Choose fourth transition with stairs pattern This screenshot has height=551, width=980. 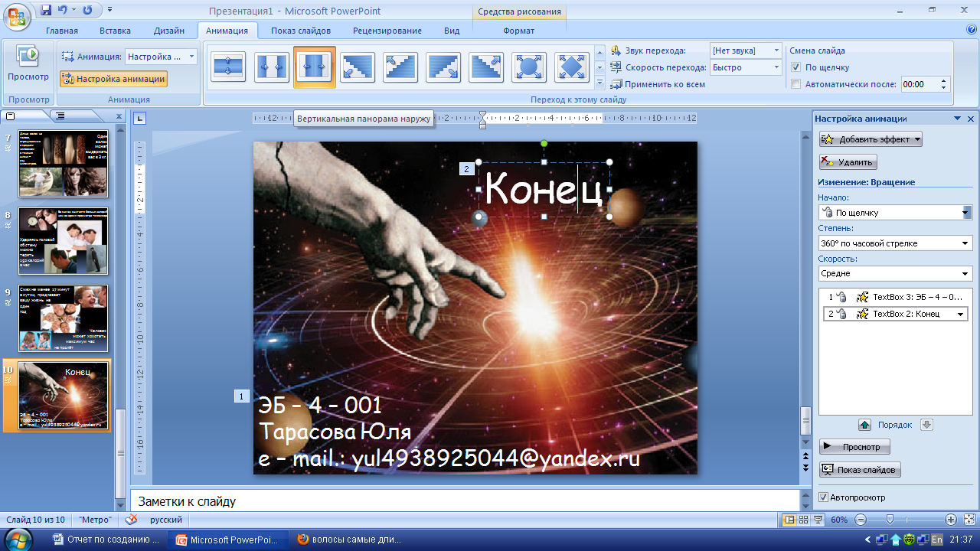(357, 67)
